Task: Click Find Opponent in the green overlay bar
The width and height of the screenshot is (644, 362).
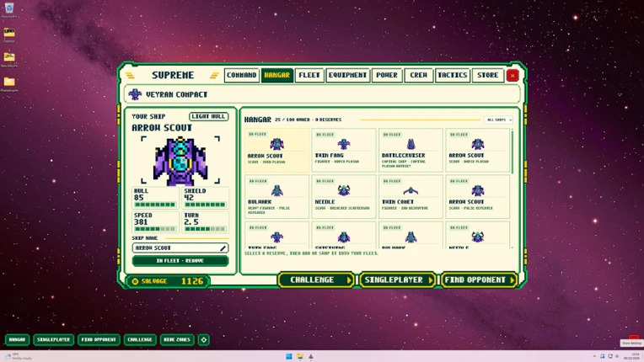Action: pos(99,340)
